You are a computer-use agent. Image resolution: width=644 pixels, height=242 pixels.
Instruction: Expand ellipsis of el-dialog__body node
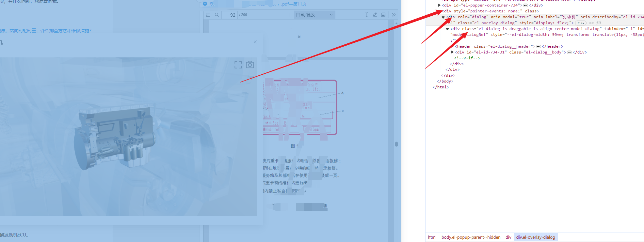(569, 52)
